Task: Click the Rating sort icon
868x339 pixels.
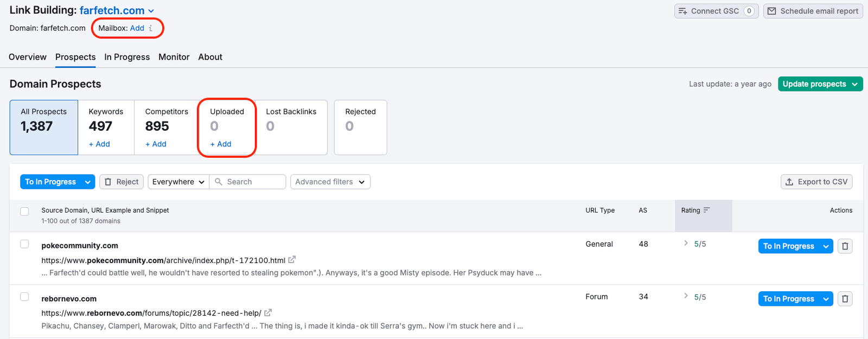Action: [706, 210]
